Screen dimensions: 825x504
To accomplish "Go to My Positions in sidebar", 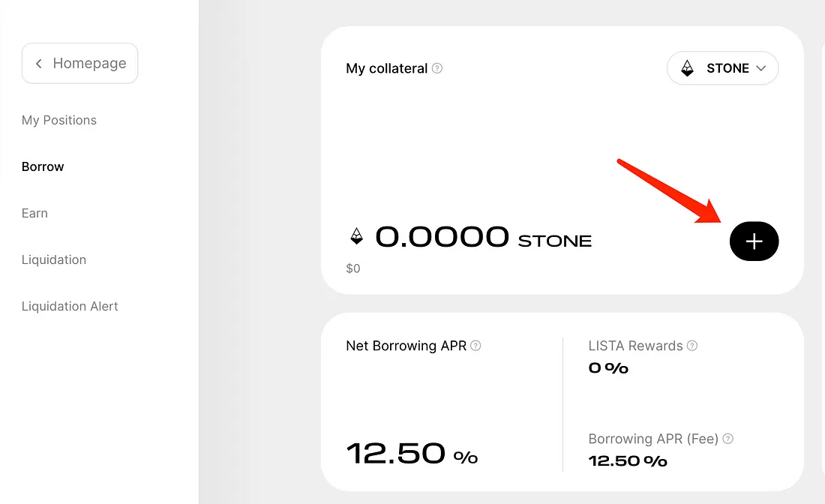I will (59, 120).
